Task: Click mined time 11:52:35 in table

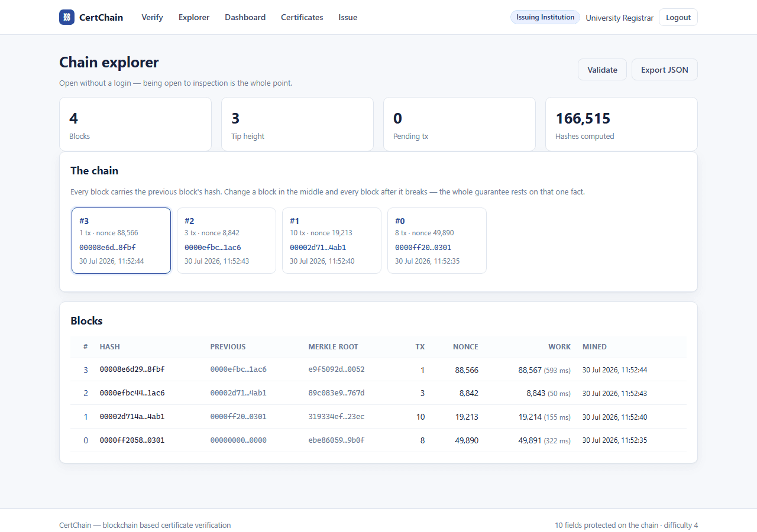Action: click(x=614, y=440)
